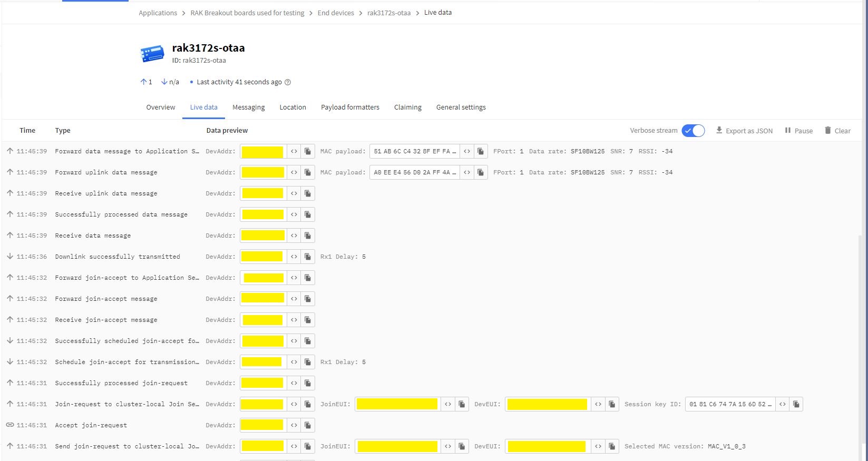This screenshot has width=868, height=461.
Task: Click Export as JSON button
Action: pos(744,131)
